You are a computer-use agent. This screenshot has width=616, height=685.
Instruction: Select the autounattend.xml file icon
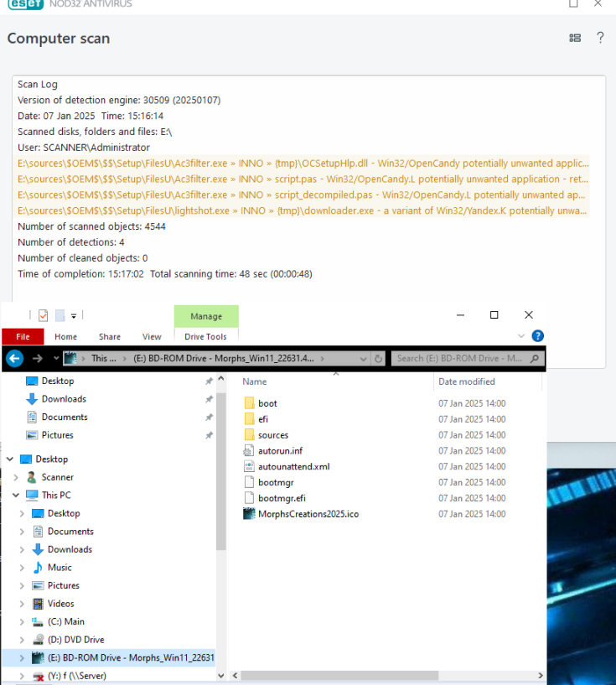[249, 466]
